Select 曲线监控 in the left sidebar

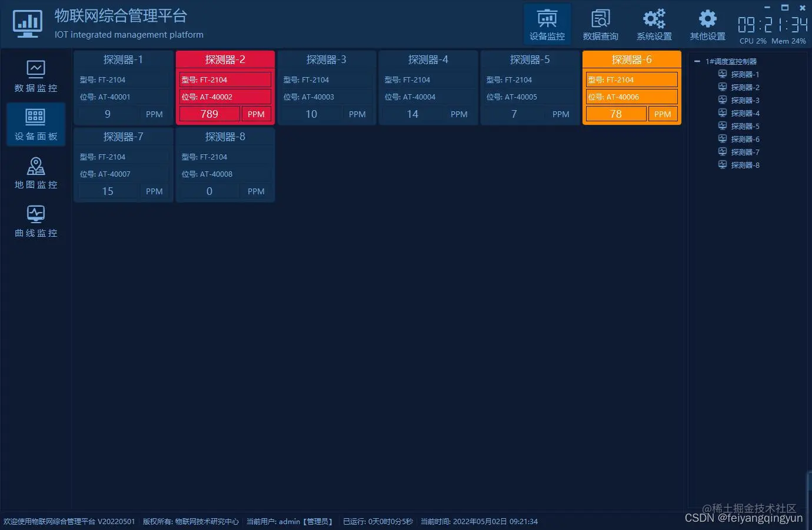click(x=36, y=221)
